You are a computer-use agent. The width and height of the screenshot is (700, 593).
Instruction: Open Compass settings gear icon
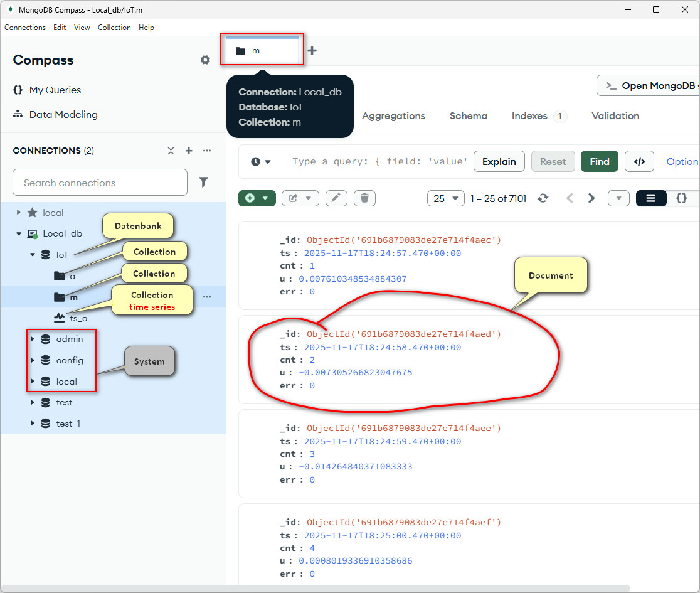pyautogui.click(x=205, y=60)
